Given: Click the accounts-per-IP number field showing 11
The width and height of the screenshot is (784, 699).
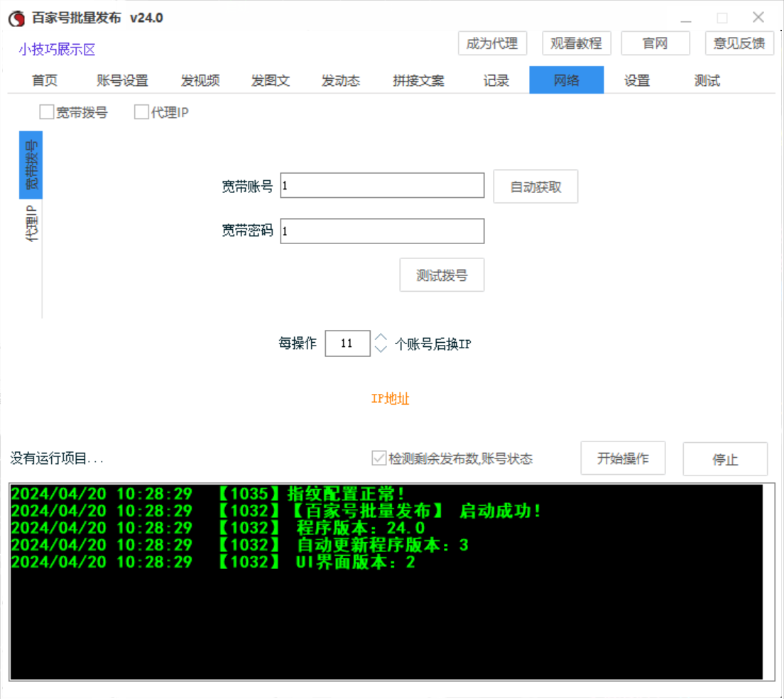Looking at the screenshot, I should 347,343.
